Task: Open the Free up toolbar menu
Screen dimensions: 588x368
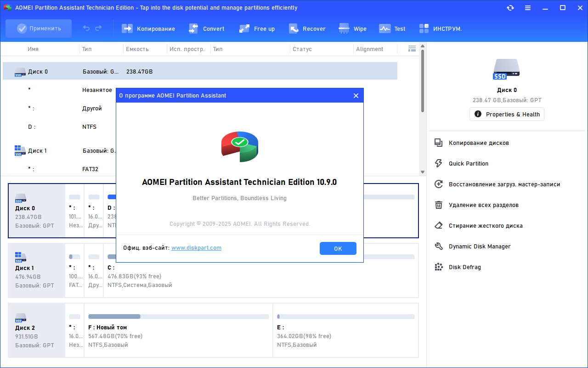Action: coord(257,29)
